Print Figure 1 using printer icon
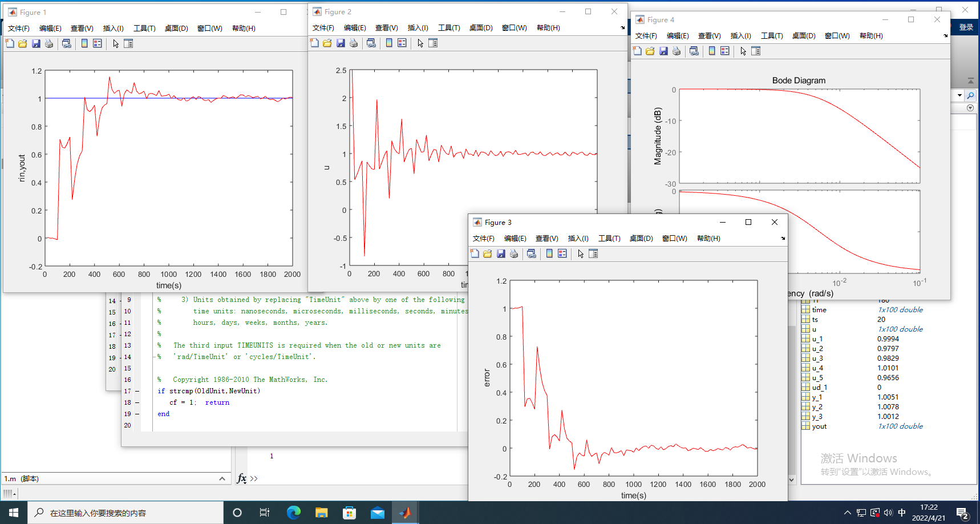The image size is (980, 524). [x=49, y=43]
